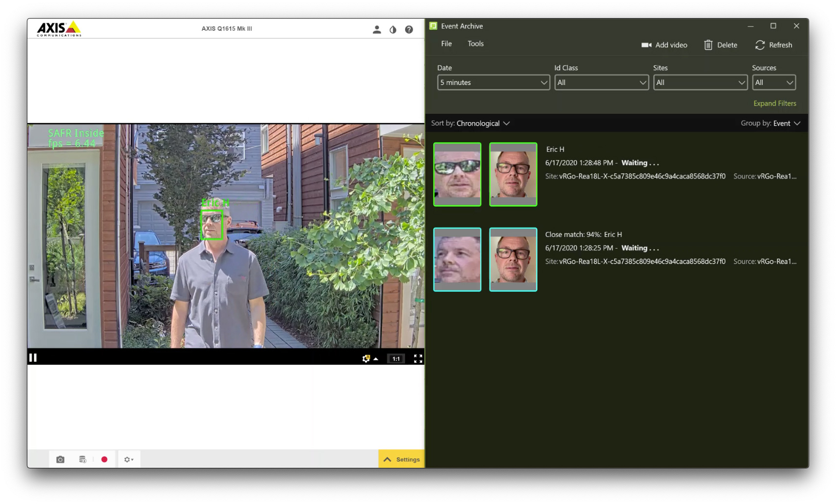The height and width of the screenshot is (504, 836).
Task: Click the Delete trash icon in Event Archive
Action: click(x=708, y=45)
